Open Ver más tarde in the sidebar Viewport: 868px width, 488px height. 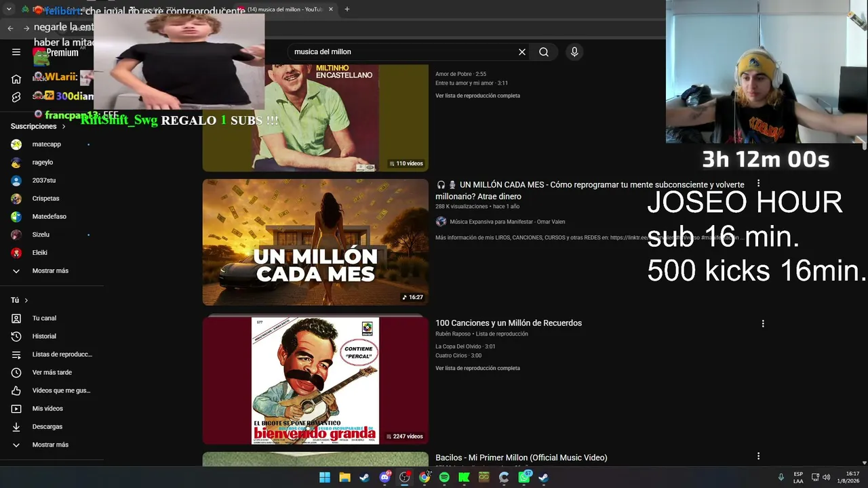coord(52,373)
